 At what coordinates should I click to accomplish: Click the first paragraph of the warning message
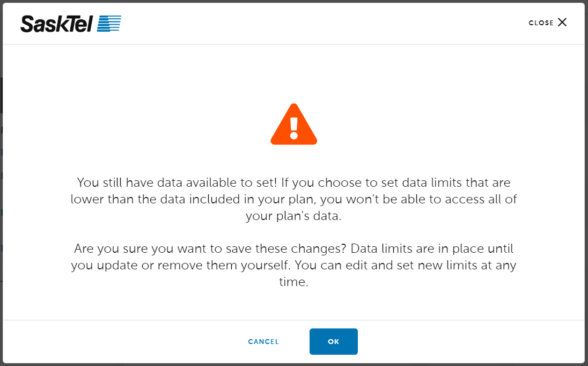293,199
